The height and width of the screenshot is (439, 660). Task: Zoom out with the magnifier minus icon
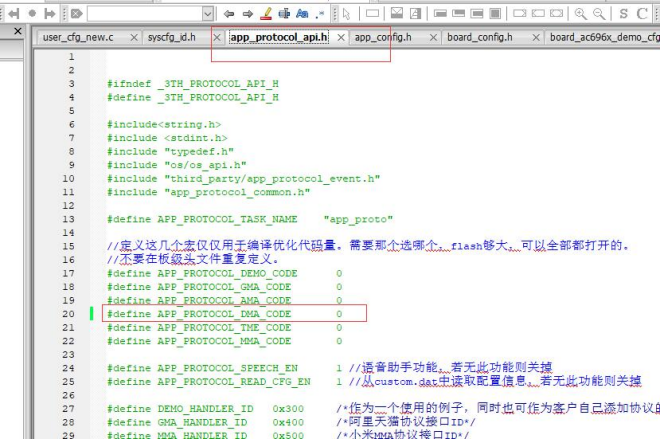[x=599, y=14]
